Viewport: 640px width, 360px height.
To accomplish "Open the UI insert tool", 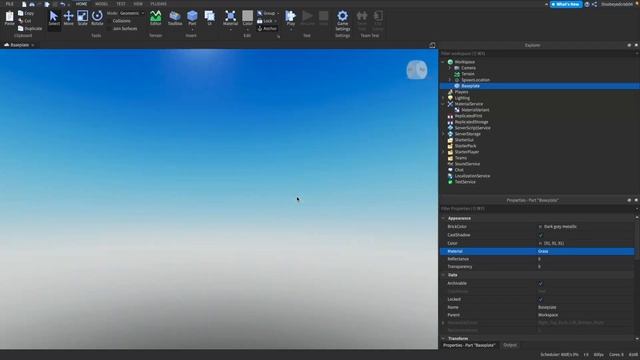I will [x=210, y=18].
